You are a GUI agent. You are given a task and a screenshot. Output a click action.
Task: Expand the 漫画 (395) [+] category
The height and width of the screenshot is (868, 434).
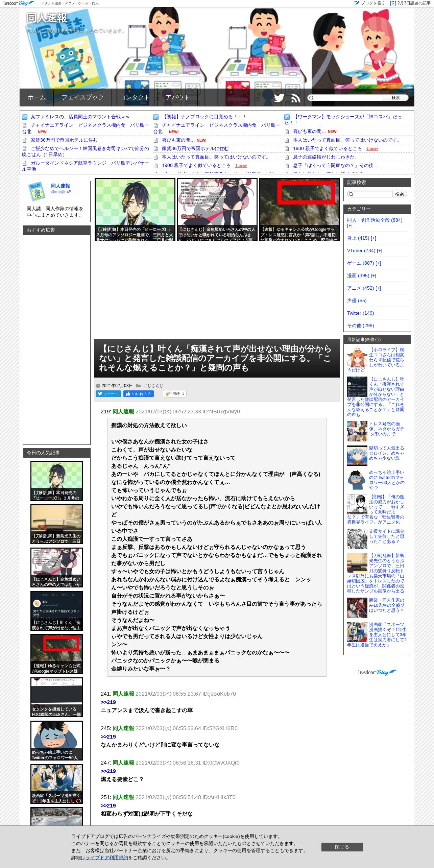(373, 275)
